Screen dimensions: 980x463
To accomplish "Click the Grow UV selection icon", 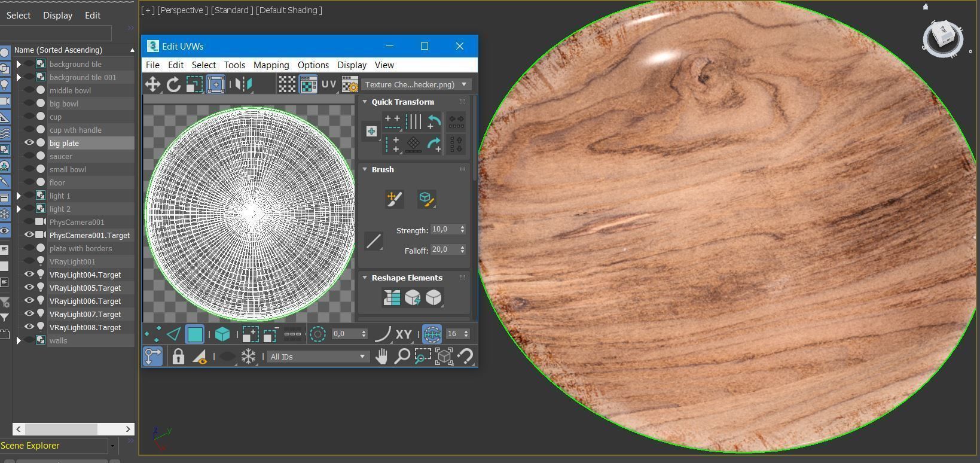I will 251,334.
